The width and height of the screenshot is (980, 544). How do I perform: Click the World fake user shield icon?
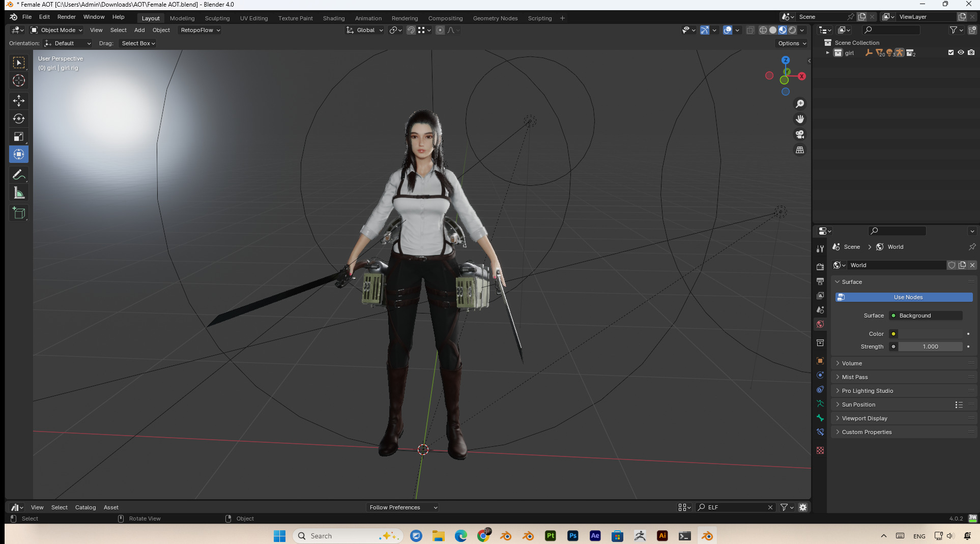952,265
